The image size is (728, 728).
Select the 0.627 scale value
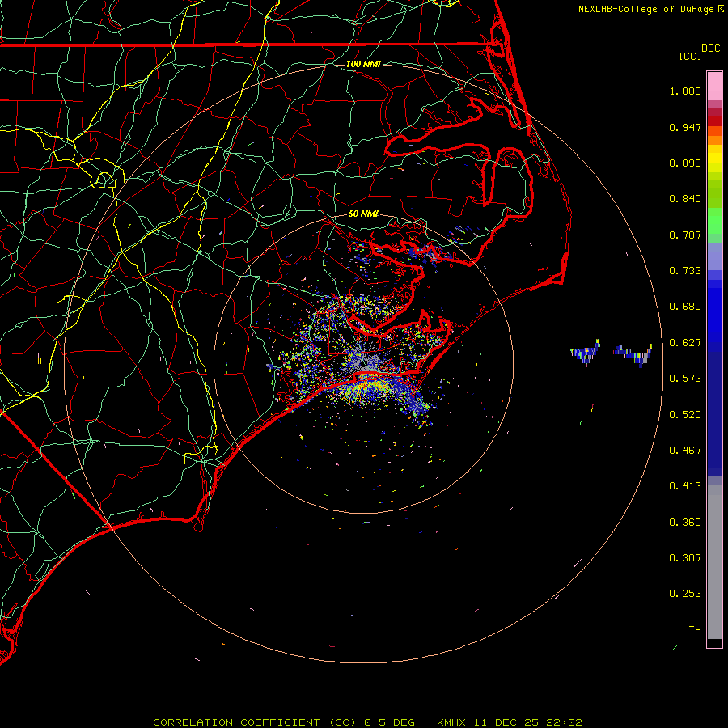click(685, 343)
